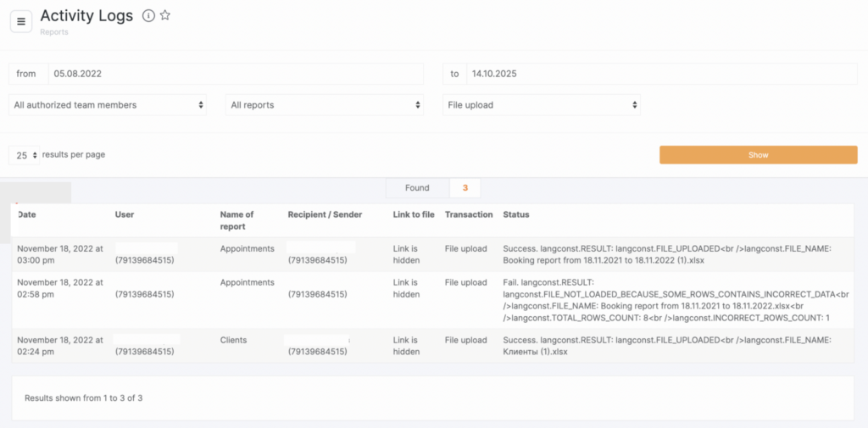This screenshot has height=428, width=868.
Task: Star the Activity Logs page as favorite
Action: pos(165,15)
